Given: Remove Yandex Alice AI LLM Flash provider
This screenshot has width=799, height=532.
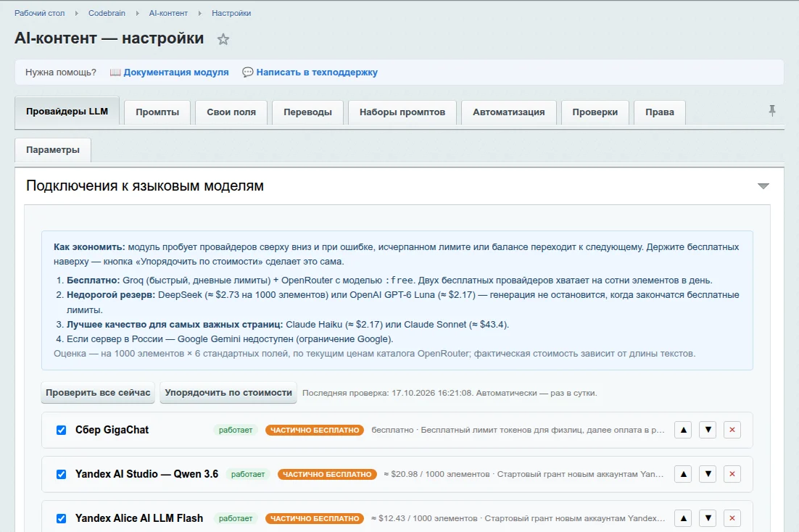Looking at the screenshot, I should [732, 519].
